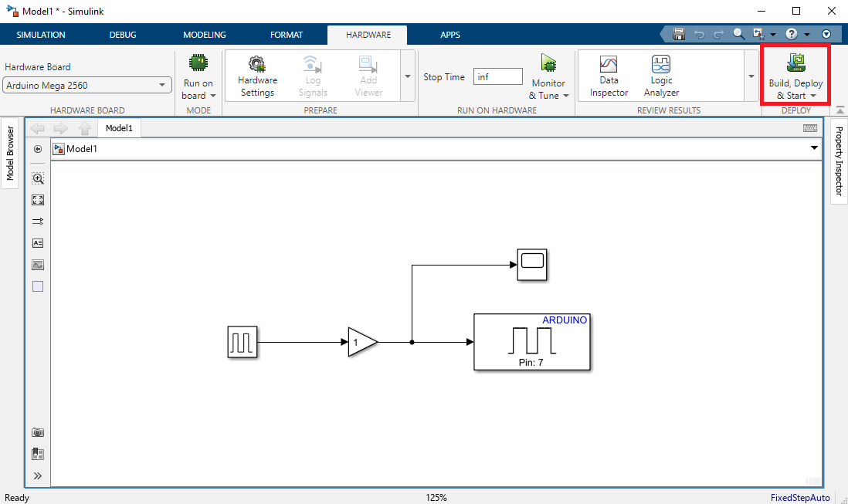Open the Hardware Board dropdown
The width and height of the screenshot is (848, 504).
[88, 86]
